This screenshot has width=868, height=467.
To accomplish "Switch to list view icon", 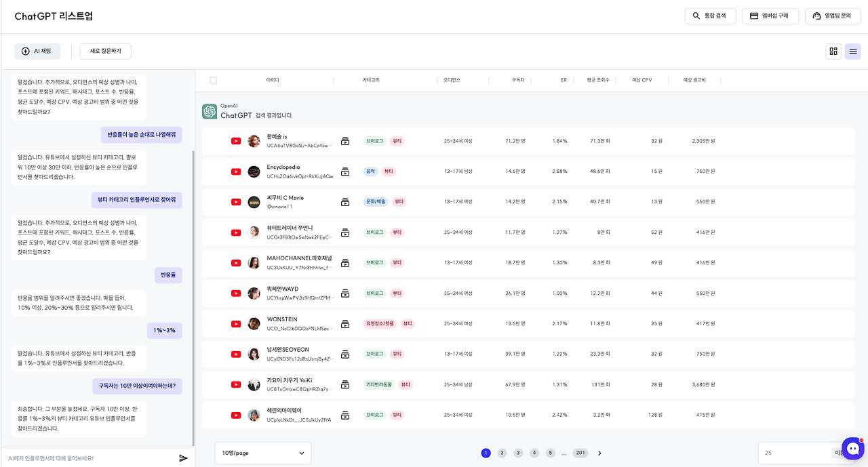I will (852, 51).
